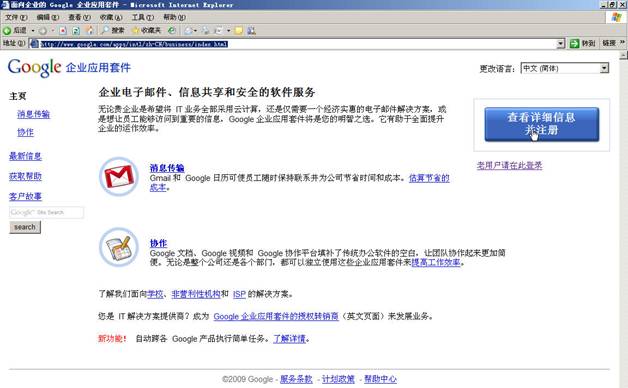
Task: Click the collaboration (协作) documents icon
Action: [119, 247]
